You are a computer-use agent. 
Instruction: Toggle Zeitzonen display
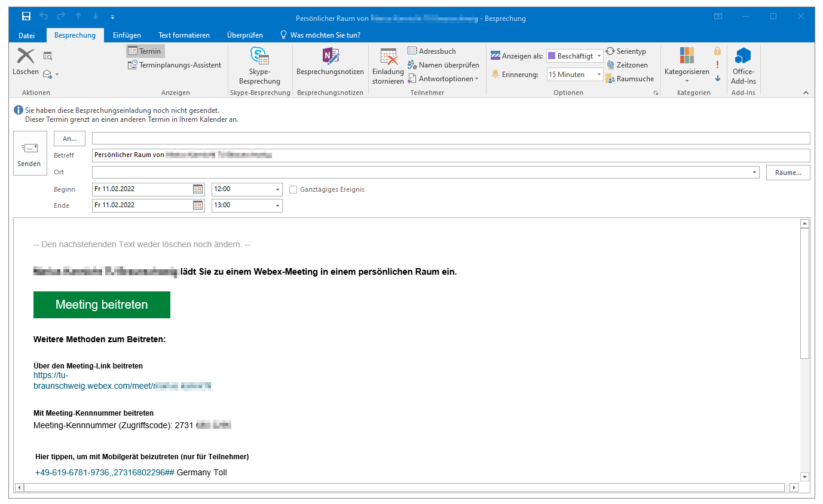click(x=626, y=65)
